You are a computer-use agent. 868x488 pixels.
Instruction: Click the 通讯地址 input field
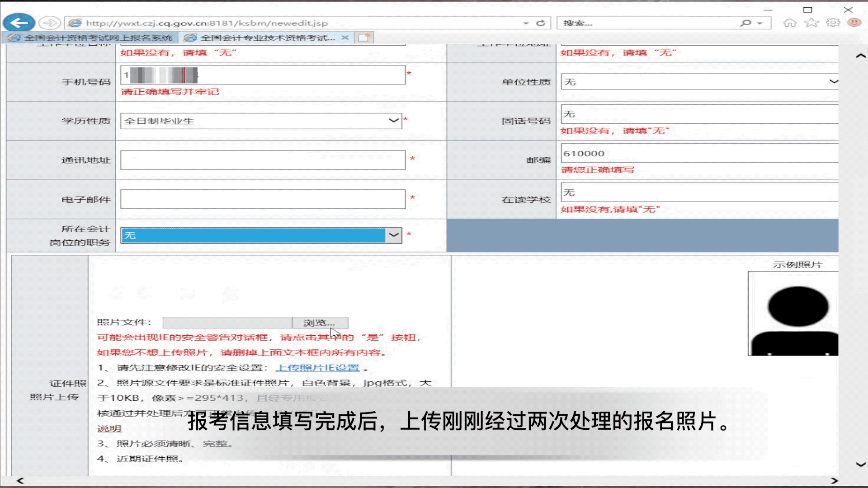pos(263,160)
